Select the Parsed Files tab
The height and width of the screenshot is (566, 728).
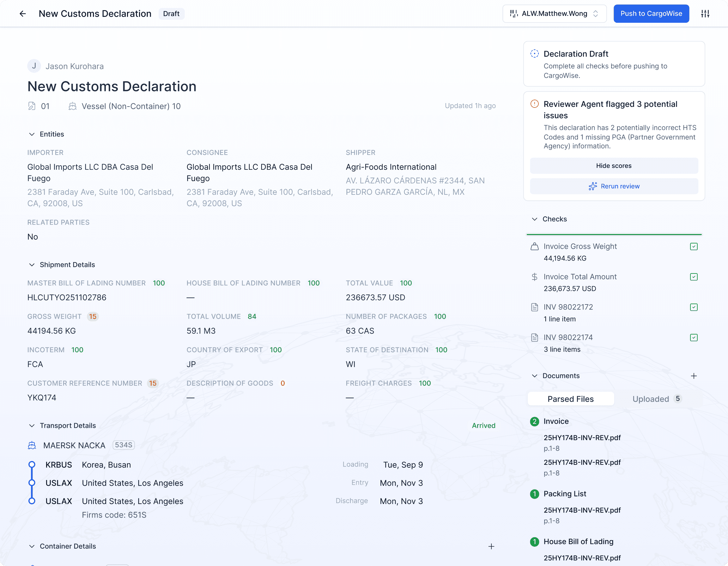click(x=571, y=398)
